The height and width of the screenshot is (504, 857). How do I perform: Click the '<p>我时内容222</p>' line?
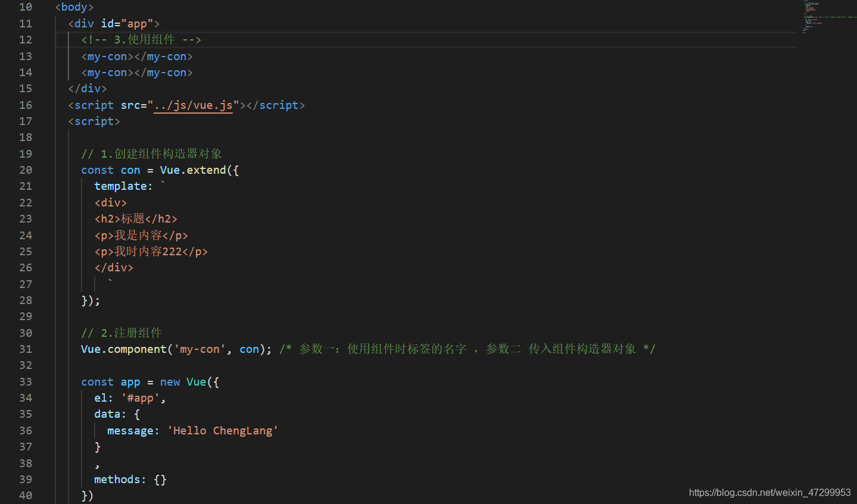[151, 252]
